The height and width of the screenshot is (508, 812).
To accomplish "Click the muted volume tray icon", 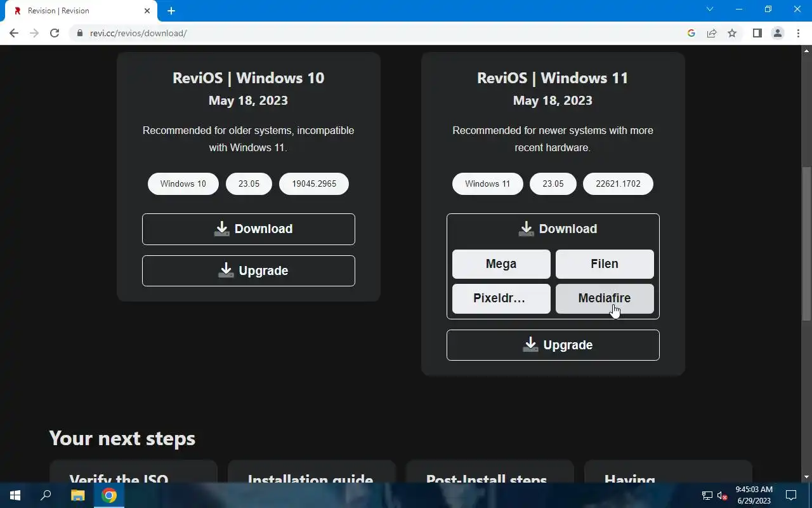I will (722, 495).
